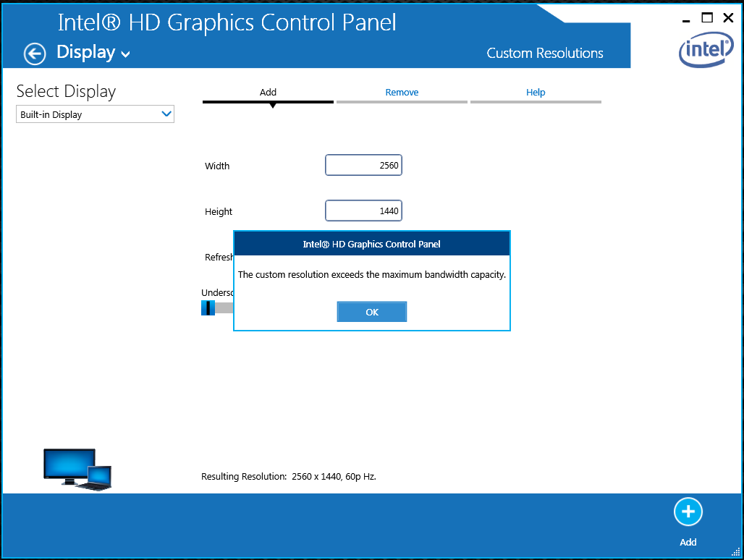Open the Help tab

click(536, 93)
